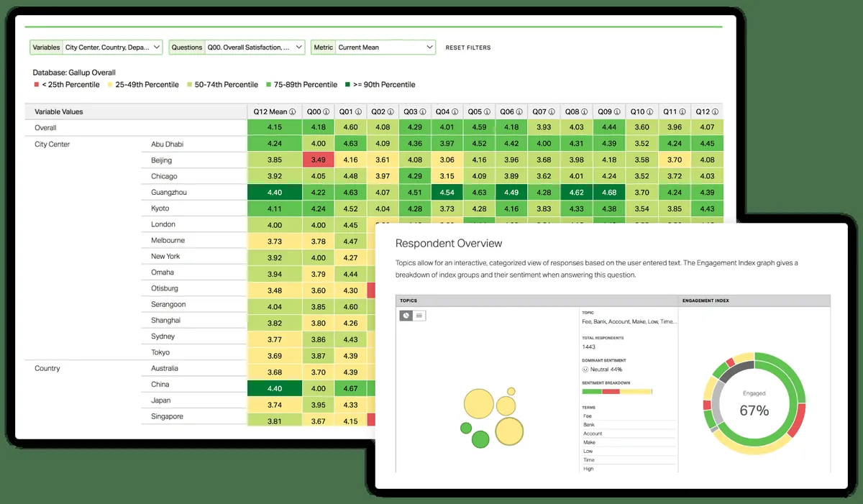Select the Topics panel header
The width and height of the screenshot is (863, 504).
point(408,301)
